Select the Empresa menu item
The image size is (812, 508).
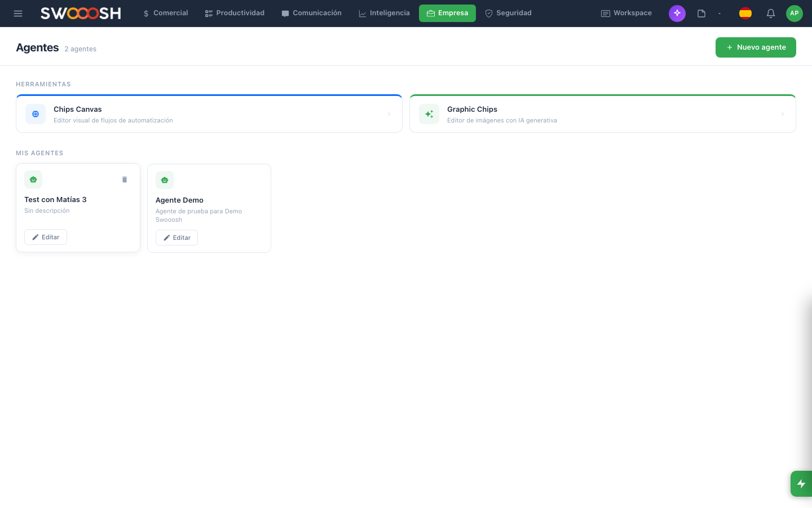click(x=447, y=13)
